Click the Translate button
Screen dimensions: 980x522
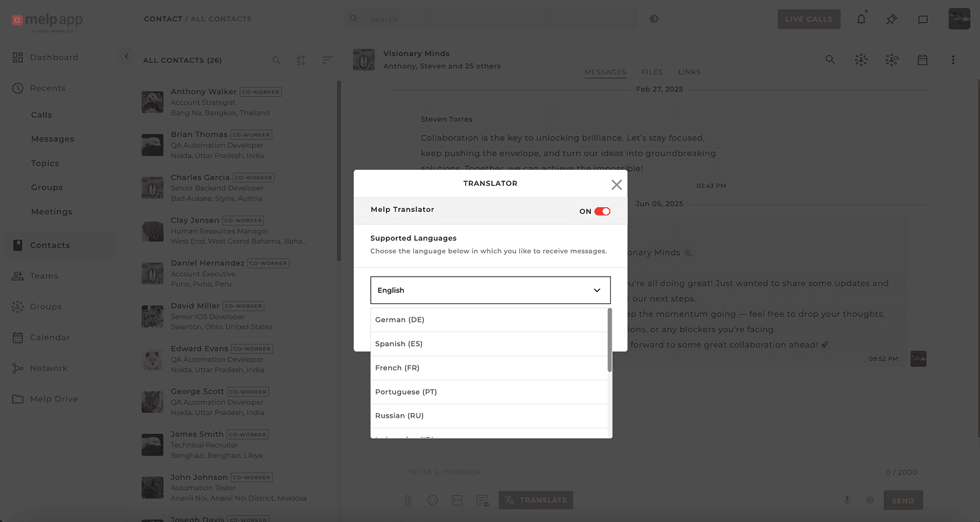pos(535,500)
